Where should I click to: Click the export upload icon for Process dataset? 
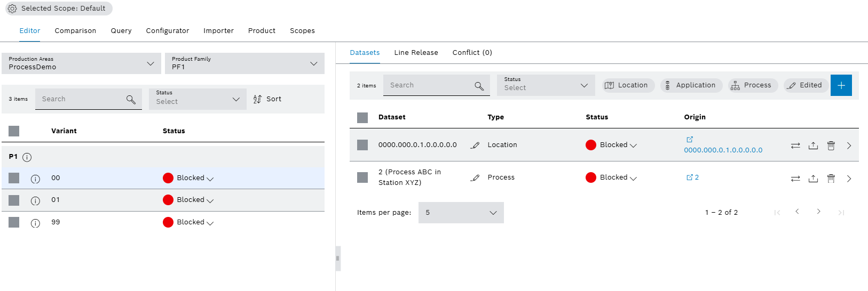pos(813,179)
